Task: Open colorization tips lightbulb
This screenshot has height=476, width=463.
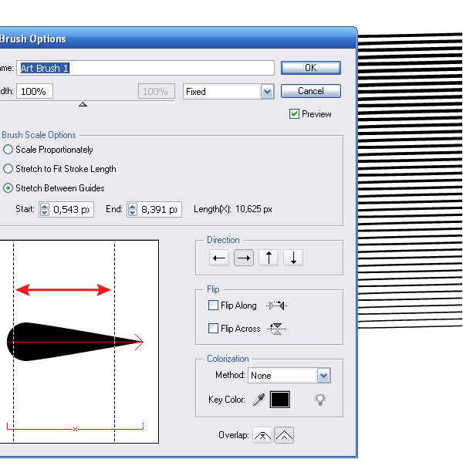Action: [x=320, y=400]
